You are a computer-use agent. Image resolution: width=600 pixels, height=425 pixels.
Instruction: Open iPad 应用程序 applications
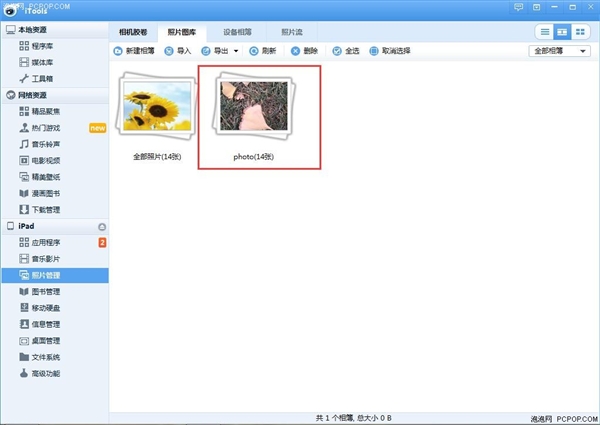coord(39,243)
